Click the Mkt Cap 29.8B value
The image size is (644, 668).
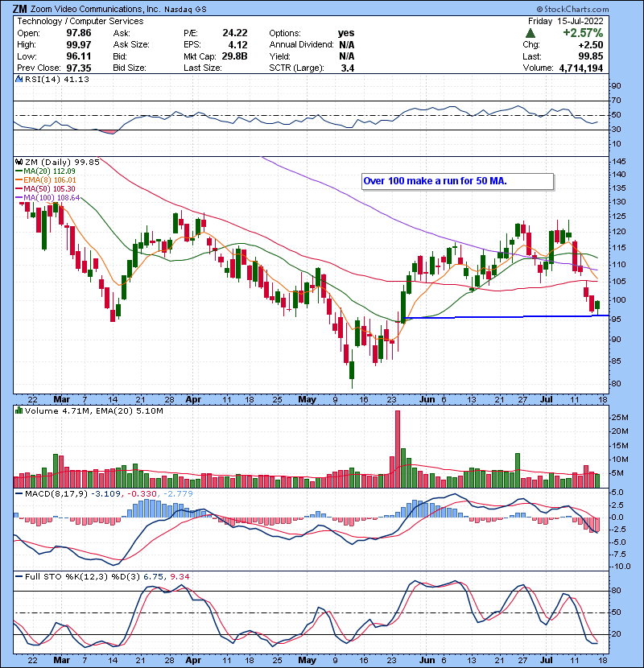(x=235, y=56)
